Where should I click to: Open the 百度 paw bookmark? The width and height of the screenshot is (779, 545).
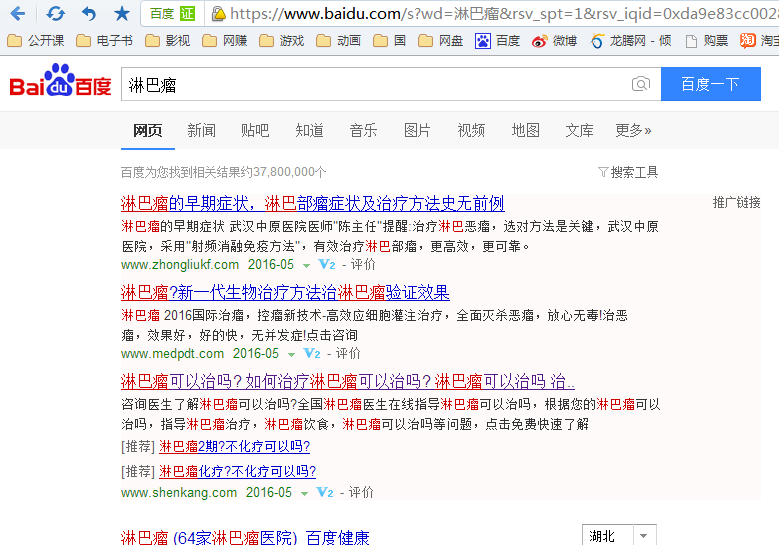(497, 41)
